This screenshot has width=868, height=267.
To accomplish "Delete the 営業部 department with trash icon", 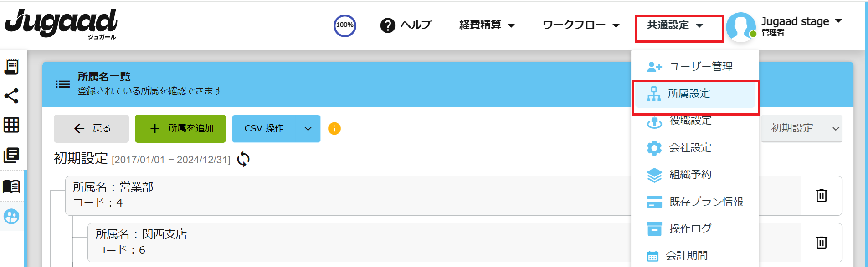I will (x=822, y=196).
